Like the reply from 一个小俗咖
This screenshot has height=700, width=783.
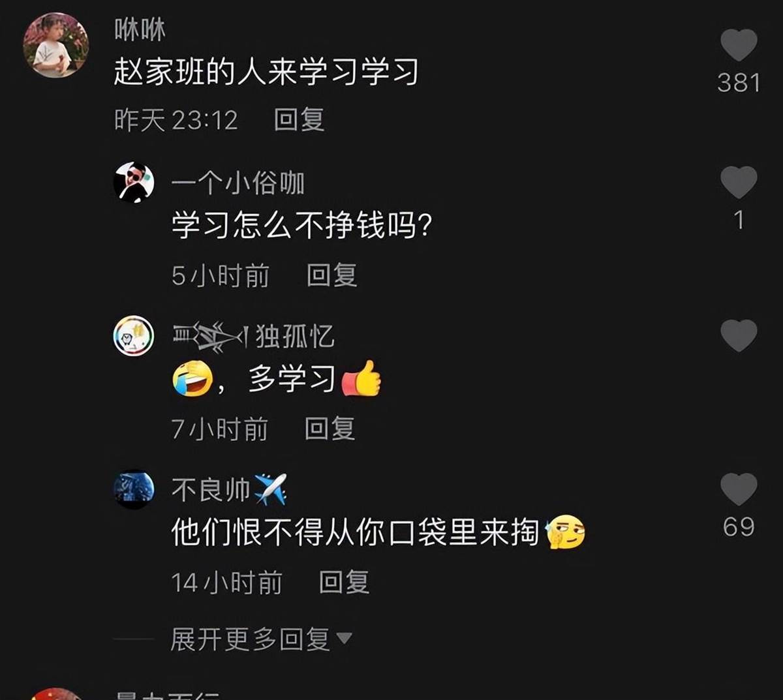pos(739,182)
